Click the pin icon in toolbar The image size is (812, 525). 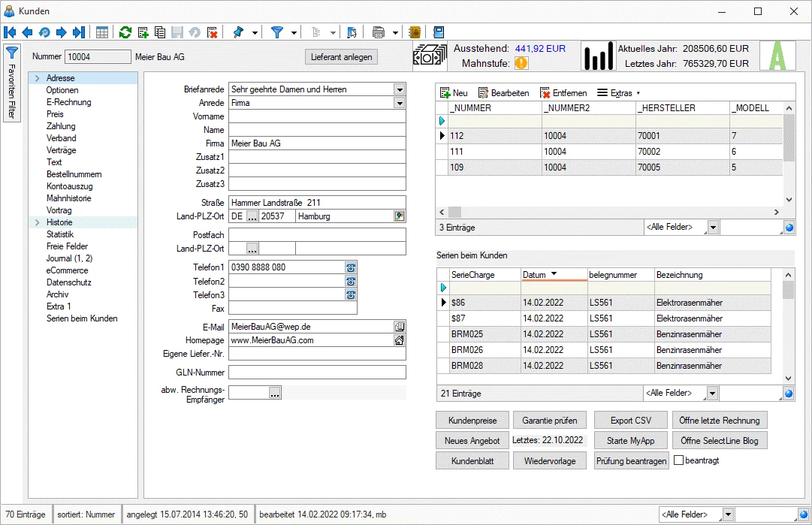coord(239,32)
